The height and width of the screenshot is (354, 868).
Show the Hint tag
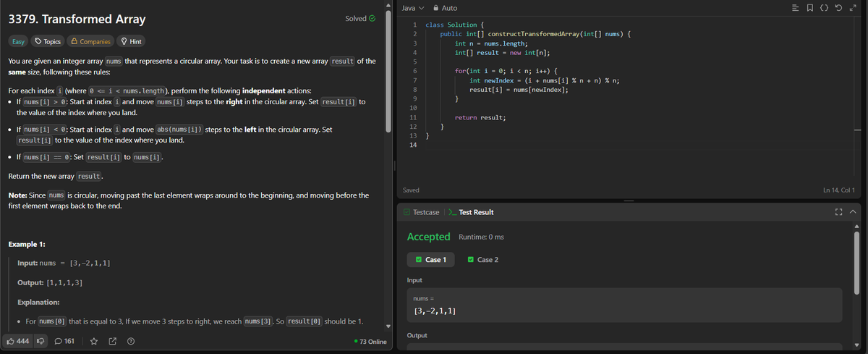pyautogui.click(x=131, y=41)
